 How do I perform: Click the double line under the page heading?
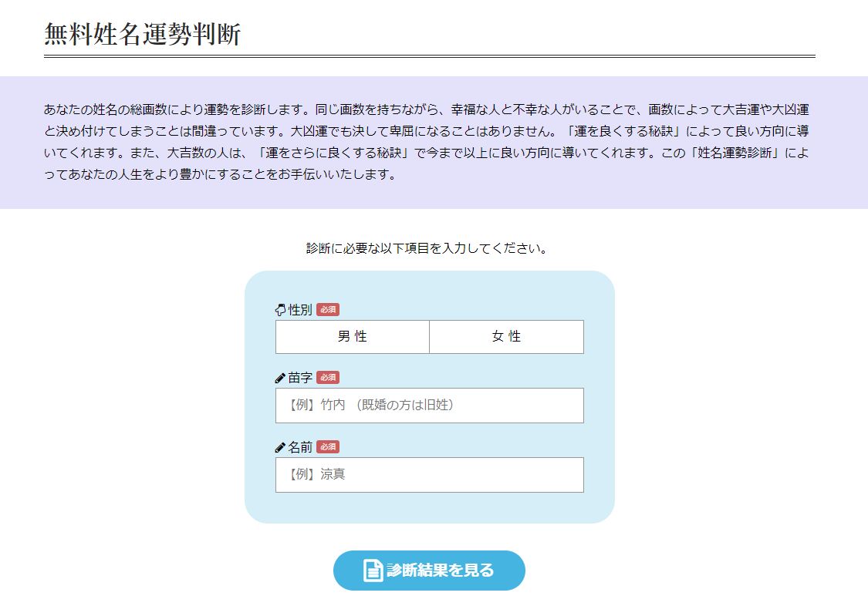429,56
